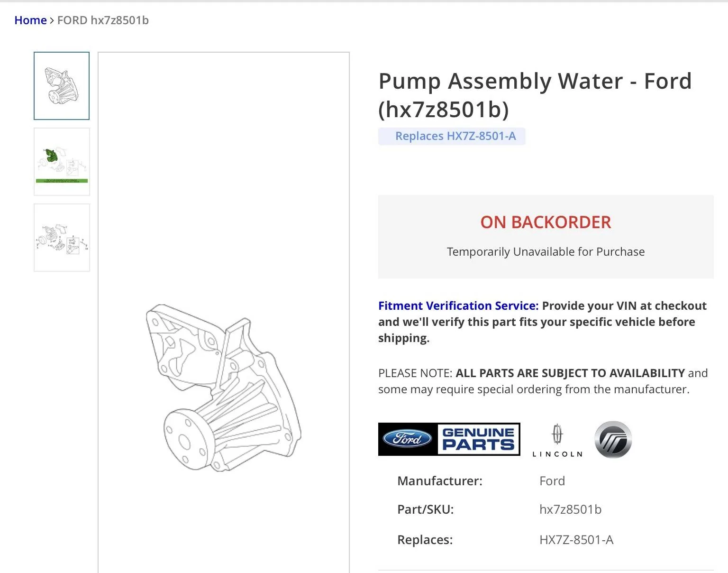Click the Part/SKU value hx7z8501b
Viewport: 728px width, 573px height.
coord(570,509)
